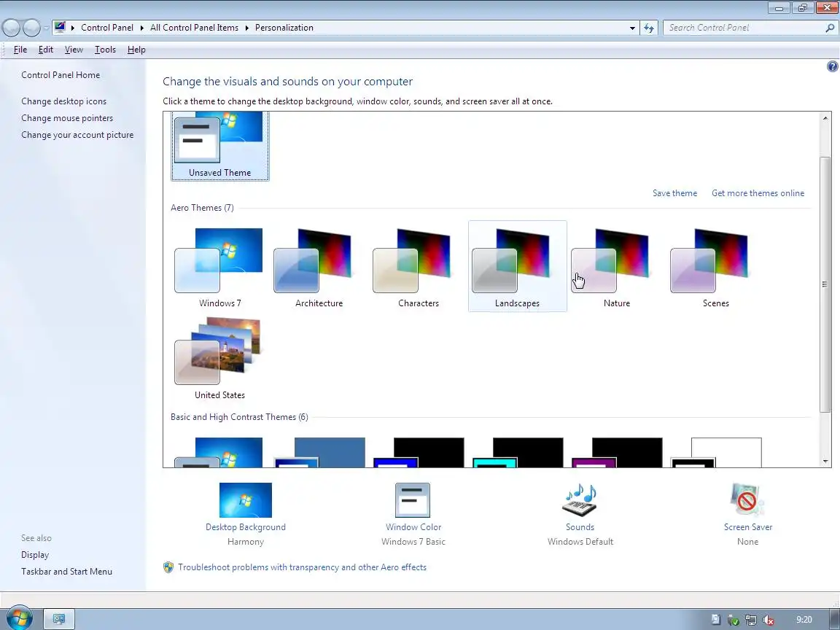Image resolution: width=840 pixels, height=630 pixels.
Task: Open Troubleshoot transparency and Aero effects link
Action: click(302, 567)
